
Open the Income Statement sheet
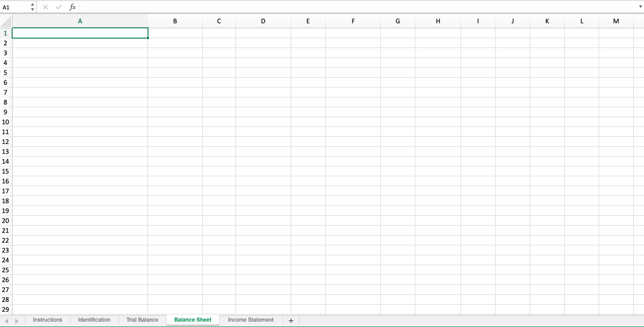click(x=251, y=320)
